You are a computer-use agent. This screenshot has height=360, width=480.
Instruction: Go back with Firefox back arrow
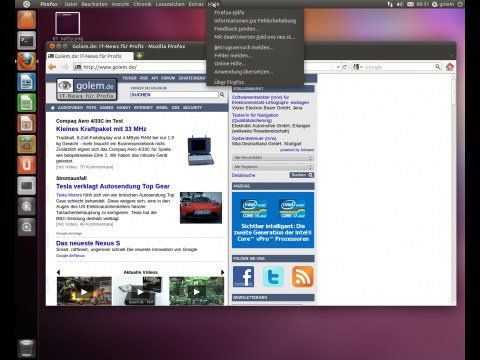(52, 67)
